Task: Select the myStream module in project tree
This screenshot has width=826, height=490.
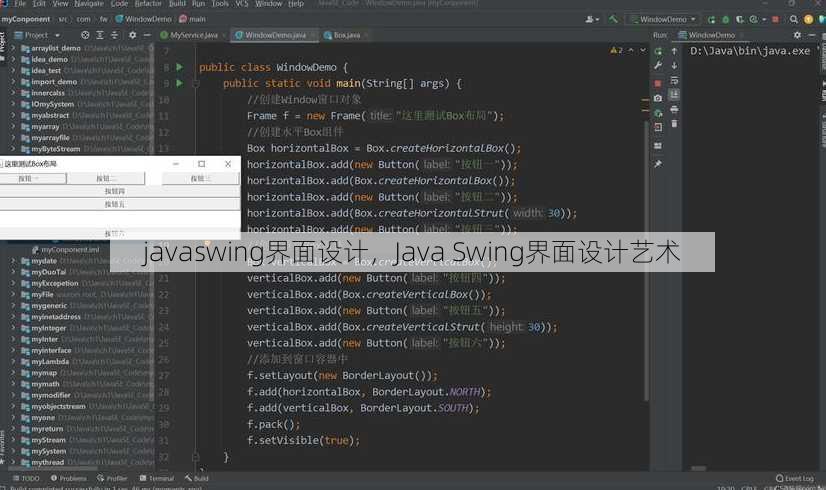Action: coord(48,440)
